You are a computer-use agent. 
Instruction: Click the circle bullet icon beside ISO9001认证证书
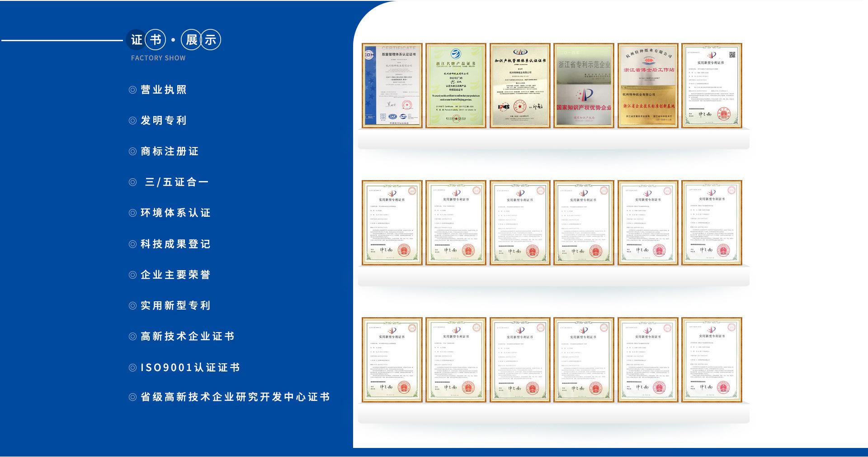click(132, 368)
